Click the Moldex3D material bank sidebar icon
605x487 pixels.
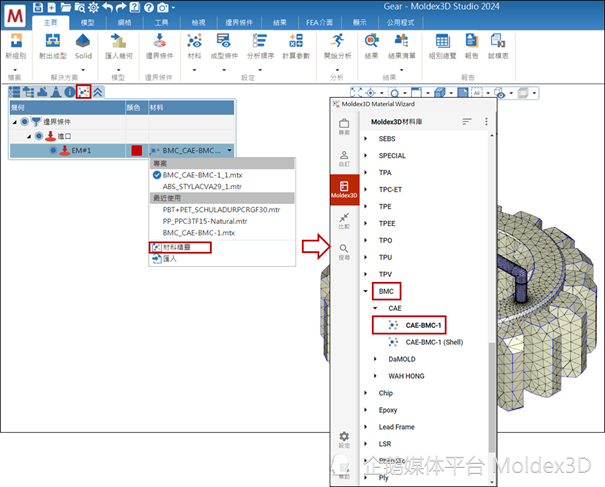click(344, 189)
